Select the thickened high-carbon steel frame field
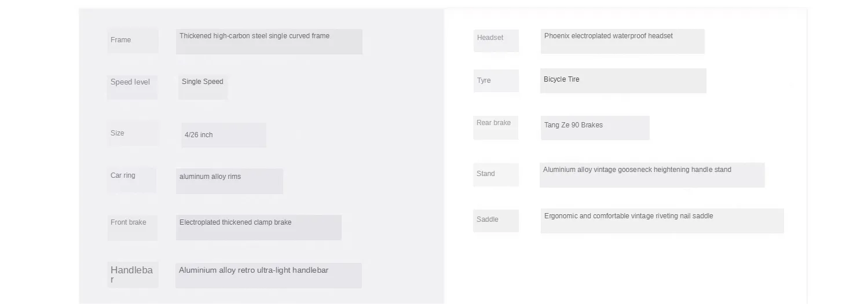 (269, 42)
